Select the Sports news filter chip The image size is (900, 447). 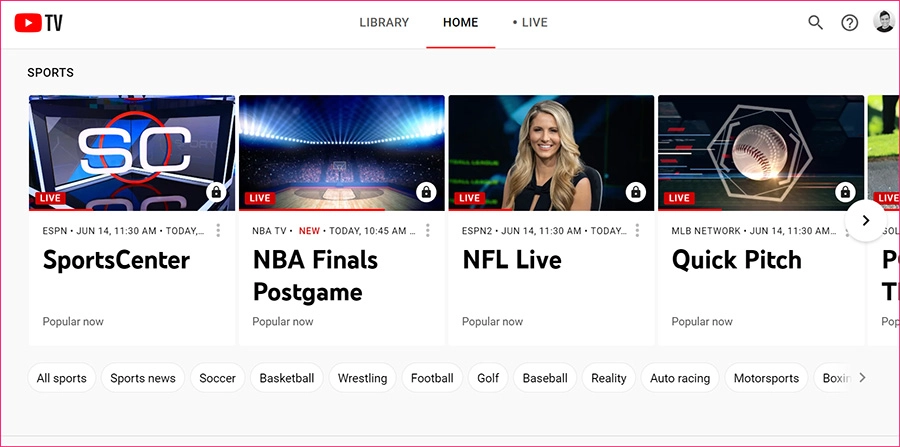click(143, 378)
